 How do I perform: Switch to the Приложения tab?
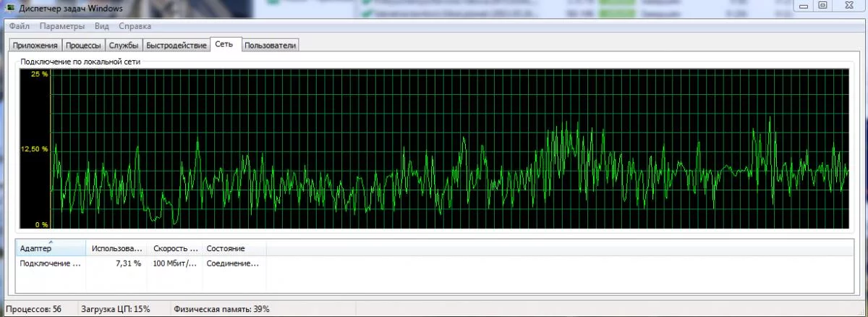[x=35, y=46]
